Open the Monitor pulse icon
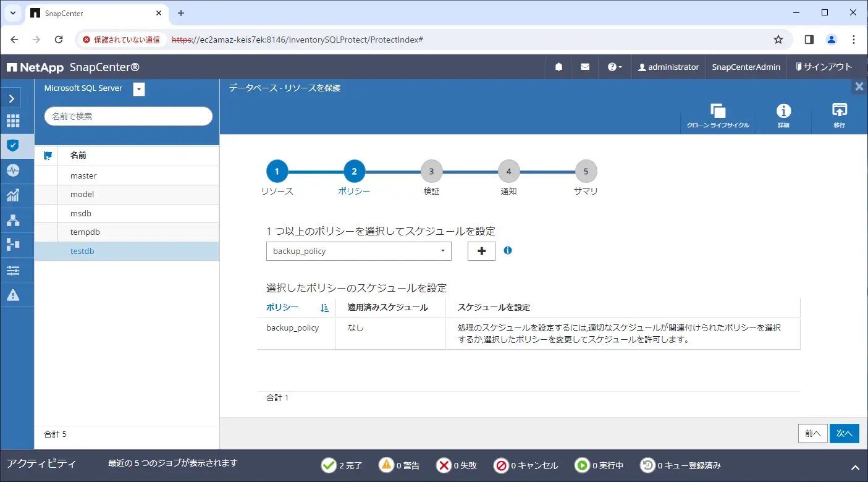 pyautogui.click(x=13, y=171)
